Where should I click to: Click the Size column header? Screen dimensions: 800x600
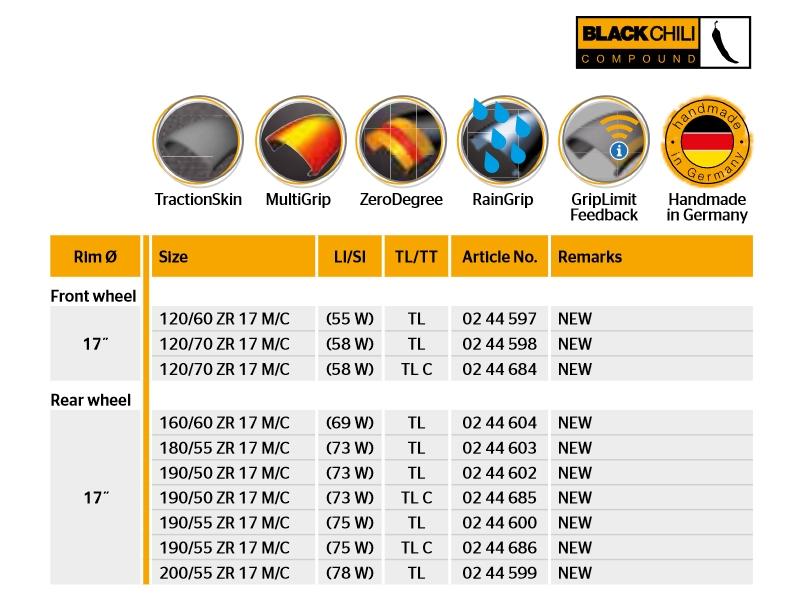click(x=173, y=257)
